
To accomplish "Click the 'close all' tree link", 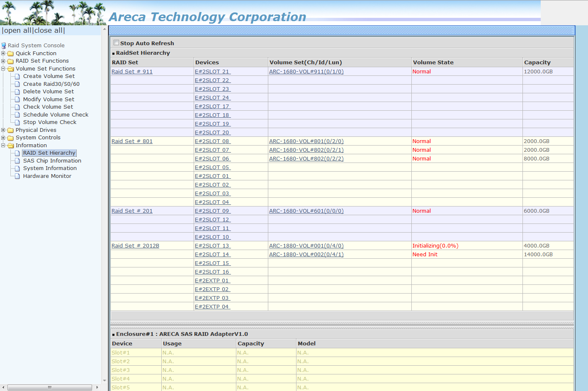I will tap(49, 30).
